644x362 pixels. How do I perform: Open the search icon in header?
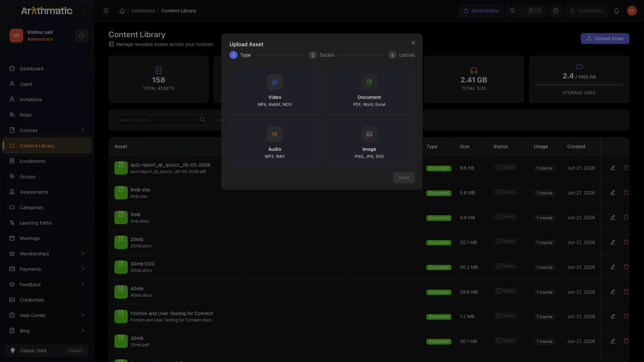click(513, 11)
